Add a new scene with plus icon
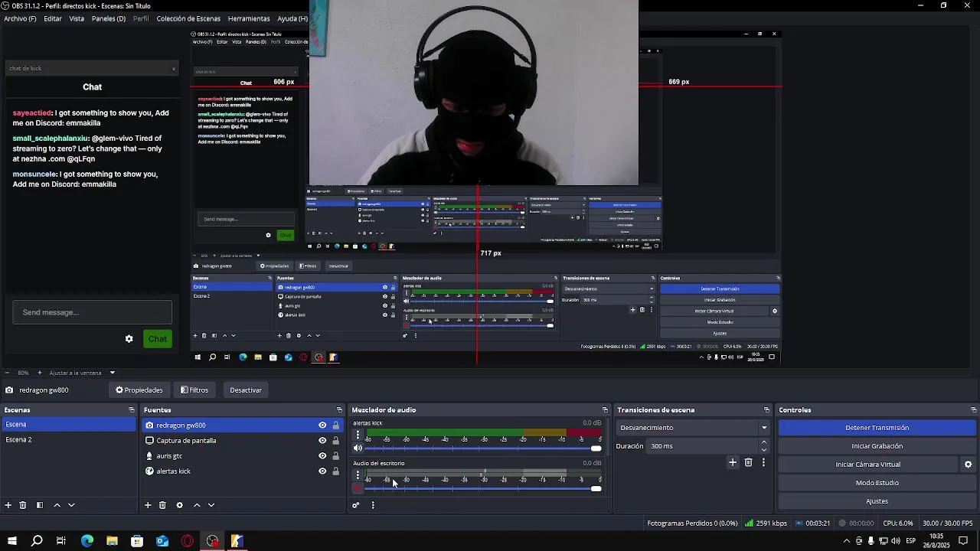The image size is (980, 551). (8, 505)
